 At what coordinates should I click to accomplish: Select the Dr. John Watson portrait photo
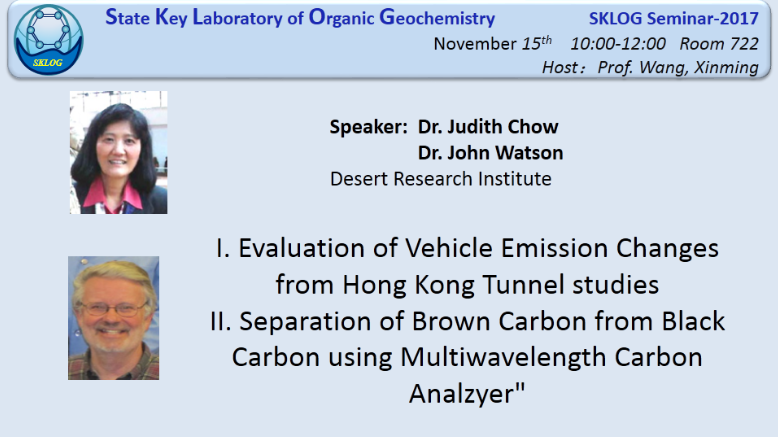point(114,318)
